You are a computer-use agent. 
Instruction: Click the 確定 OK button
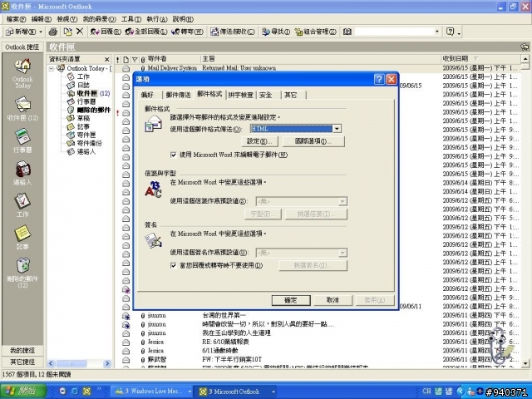coord(291,300)
